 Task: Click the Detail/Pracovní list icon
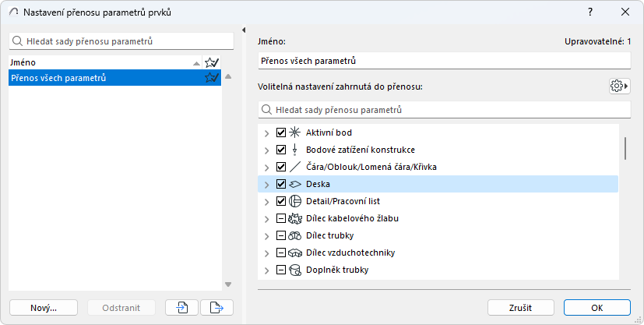tap(295, 202)
